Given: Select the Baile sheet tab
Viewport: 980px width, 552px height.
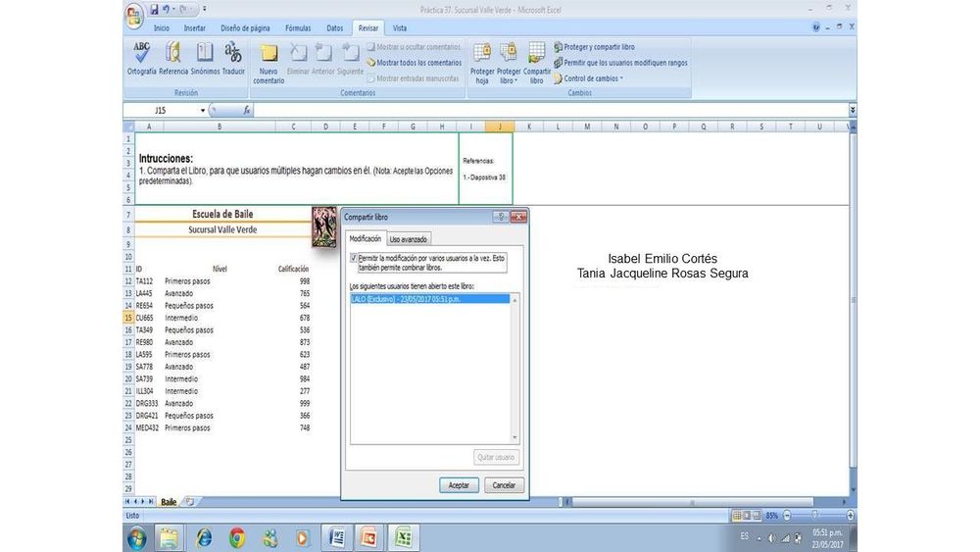Looking at the screenshot, I should [x=169, y=501].
